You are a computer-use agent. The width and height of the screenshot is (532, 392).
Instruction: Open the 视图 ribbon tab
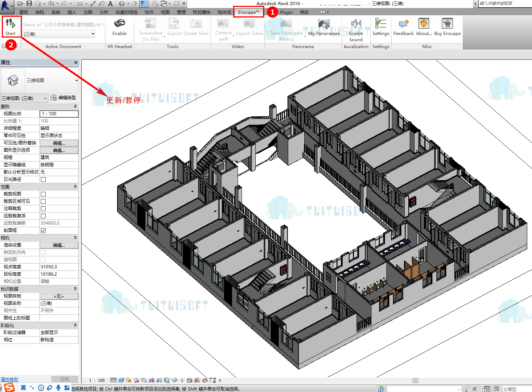165,12
